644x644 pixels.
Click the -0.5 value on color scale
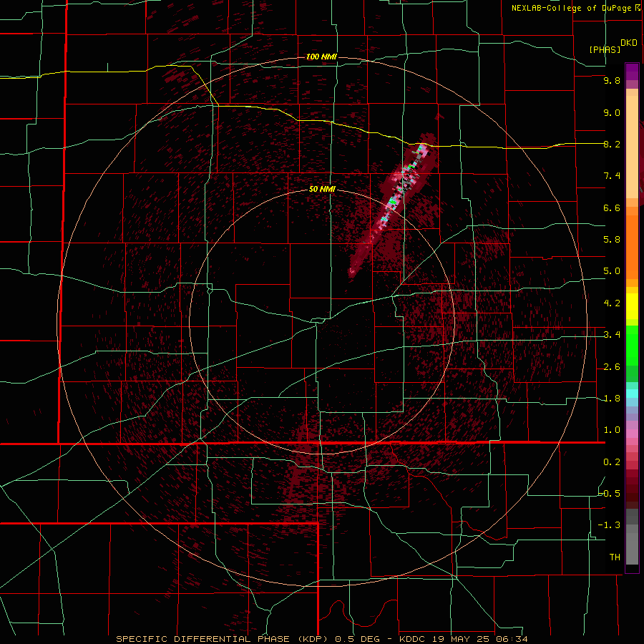610,494
